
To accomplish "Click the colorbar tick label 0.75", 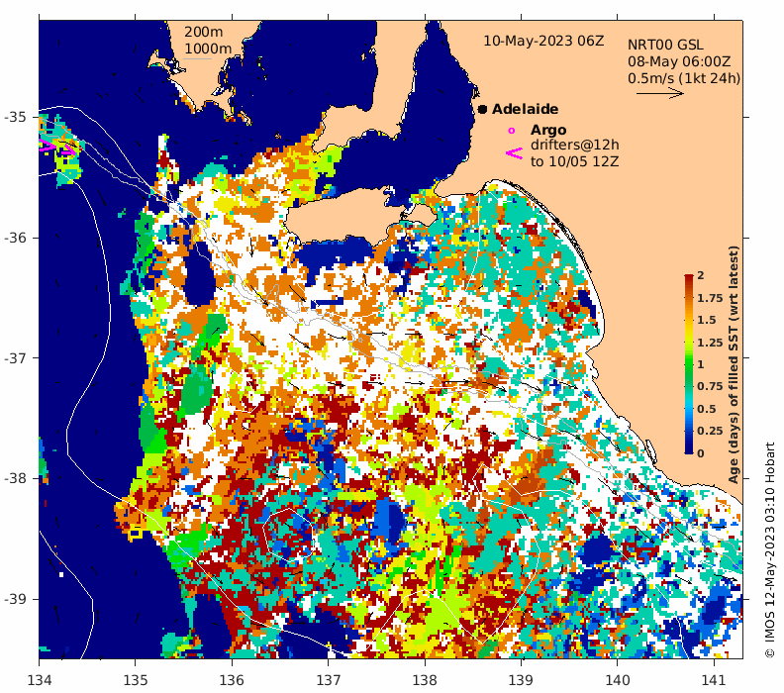I will (710, 386).
